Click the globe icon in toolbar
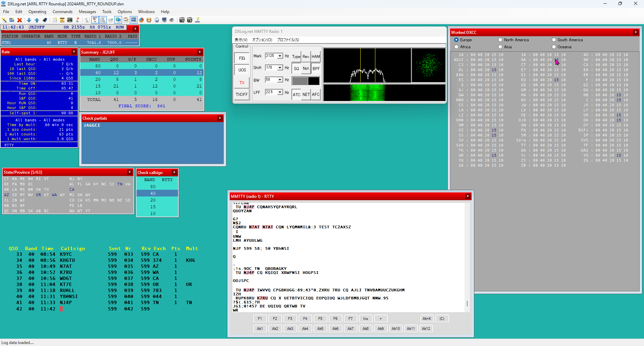 157,20
